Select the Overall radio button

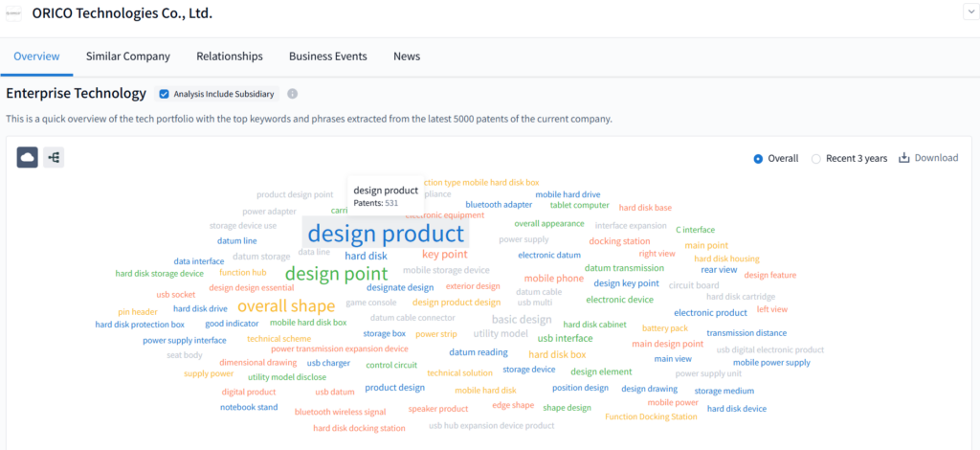coord(759,158)
